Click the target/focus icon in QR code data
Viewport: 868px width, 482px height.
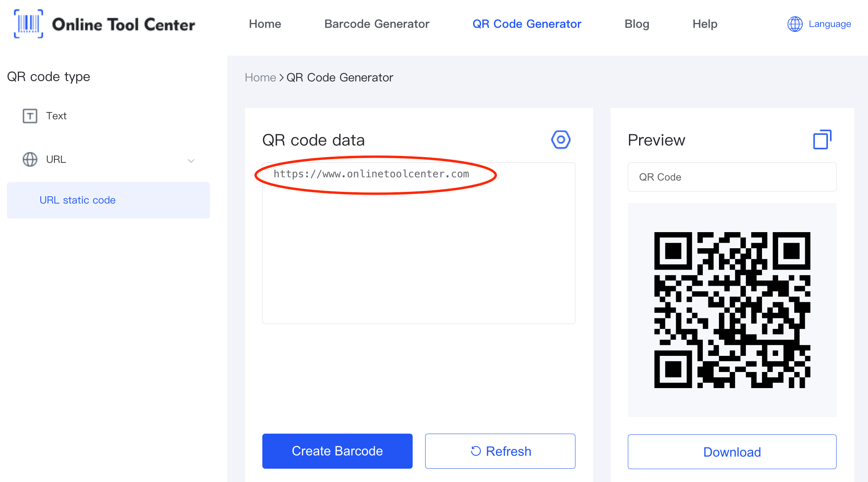[x=558, y=139]
